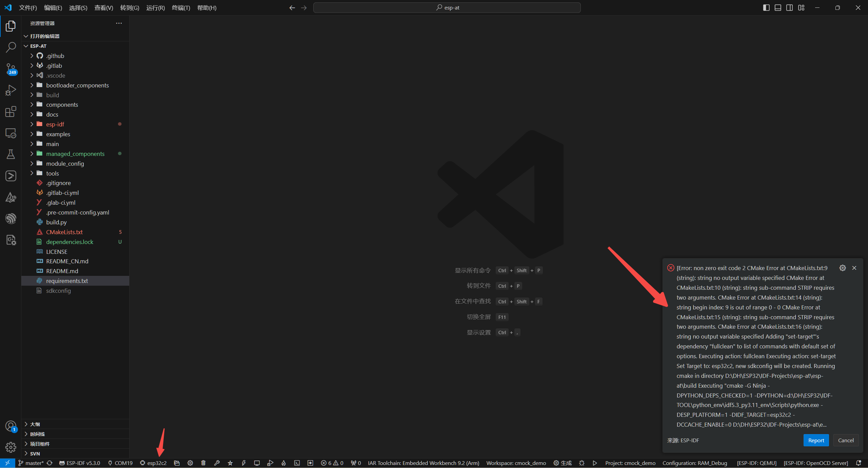Expand the managed_components folder

pyautogui.click(x=75, y=154)
